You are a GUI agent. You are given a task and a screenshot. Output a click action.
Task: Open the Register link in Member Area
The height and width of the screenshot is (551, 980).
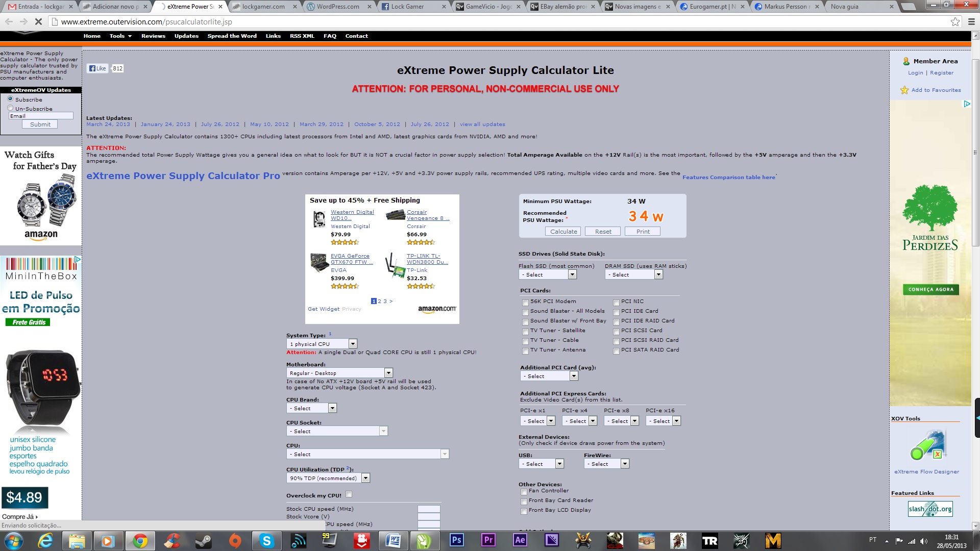pos(941,73)
